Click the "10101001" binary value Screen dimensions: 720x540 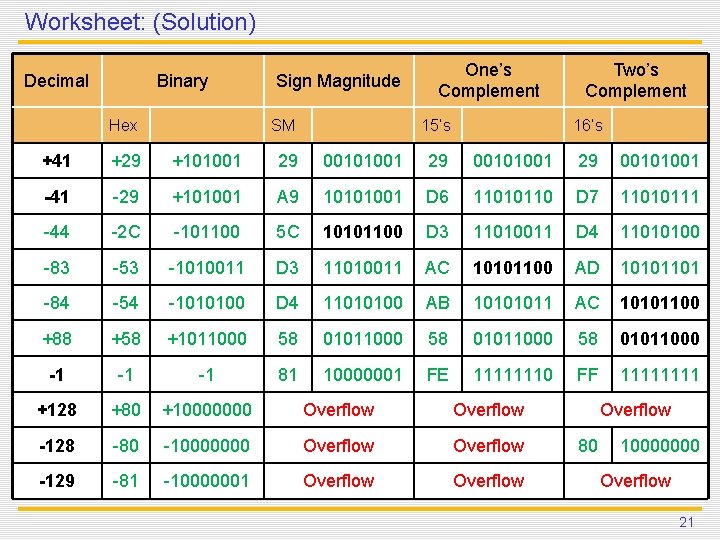(363, 197)
